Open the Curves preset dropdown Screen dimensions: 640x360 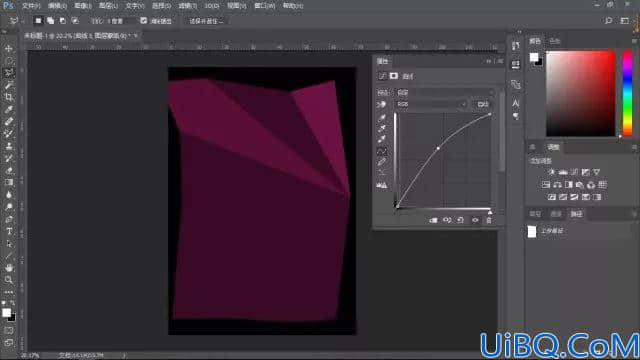point(445,93)
